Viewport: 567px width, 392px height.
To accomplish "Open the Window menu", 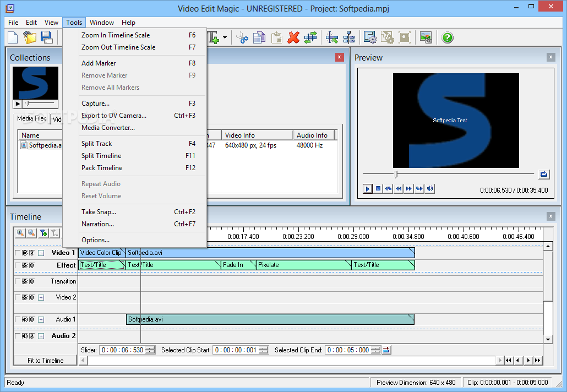I will pos(102,23).
